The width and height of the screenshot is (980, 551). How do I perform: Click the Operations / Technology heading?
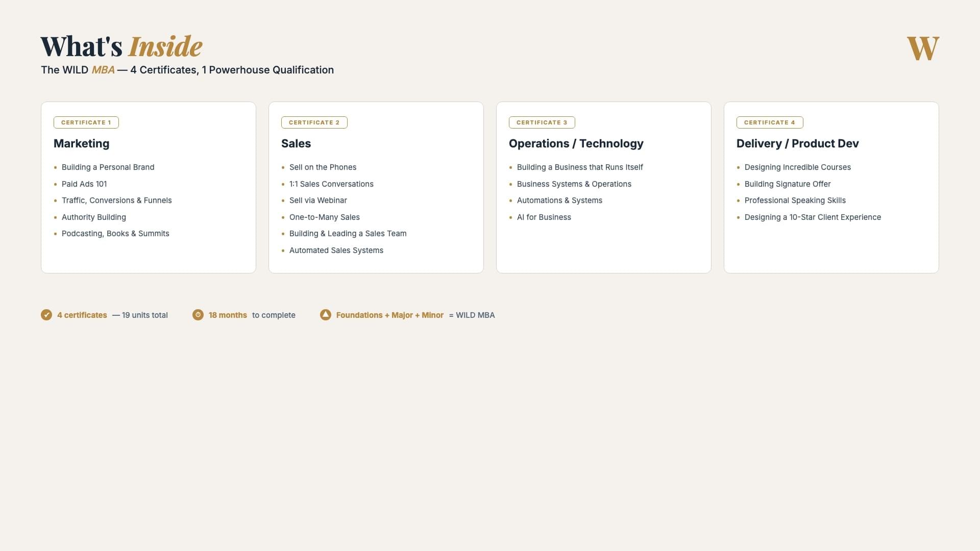[x=576, y=143]
